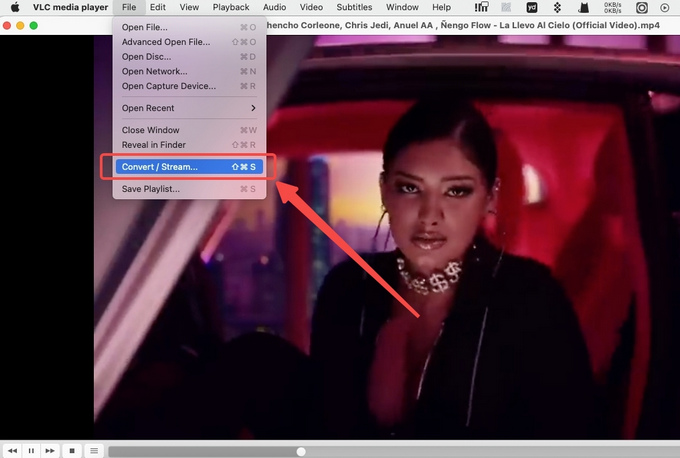Open the Audio menu
The height and width of the screenshot is (458, 680).
tap(275, 7)
